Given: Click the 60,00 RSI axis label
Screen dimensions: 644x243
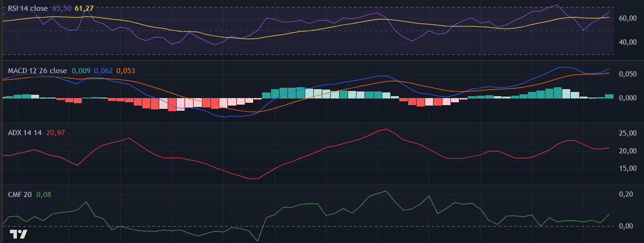Looking at the screenshot, I should pyautogui.click(x=628, y=18).
